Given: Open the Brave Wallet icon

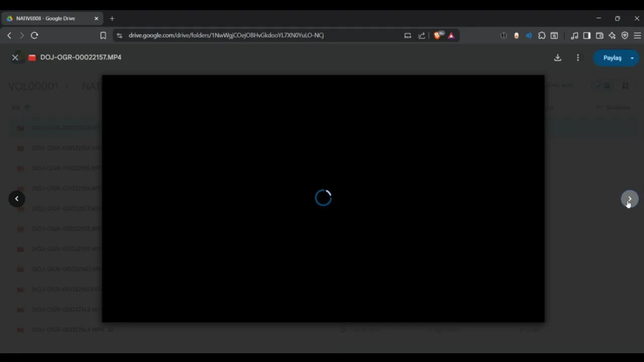Looking at the screenshot, I should [x=599, y=35].
